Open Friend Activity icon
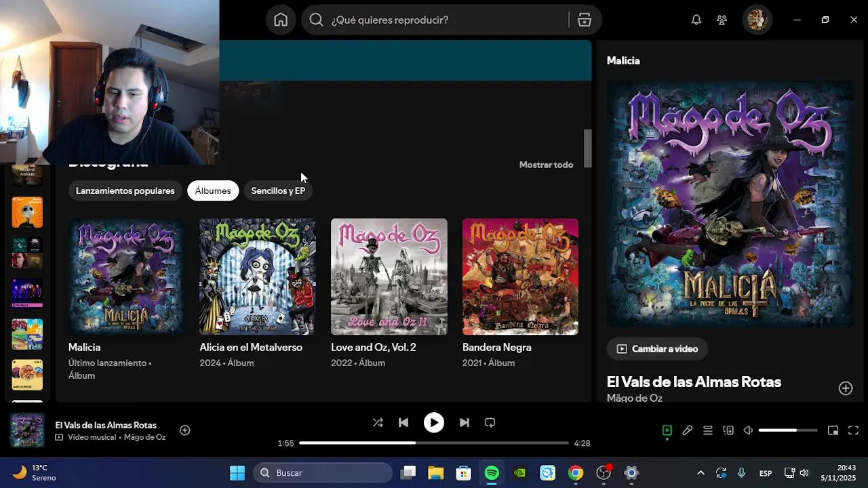Screen dimensions: 868x488 click(x=722, y=20)
